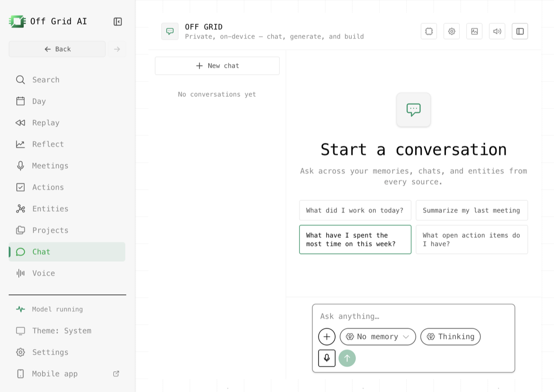Viewport: 554px width, 392px height.
Task: Choose 'What open action items do I have?'
Action: click(x=472, y=239)
